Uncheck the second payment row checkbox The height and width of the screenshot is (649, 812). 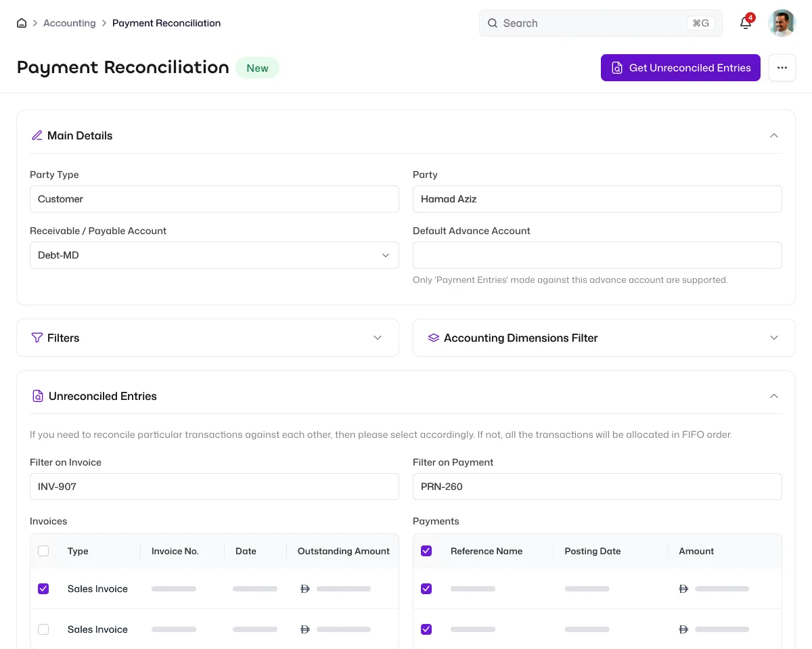coord(426,629)
